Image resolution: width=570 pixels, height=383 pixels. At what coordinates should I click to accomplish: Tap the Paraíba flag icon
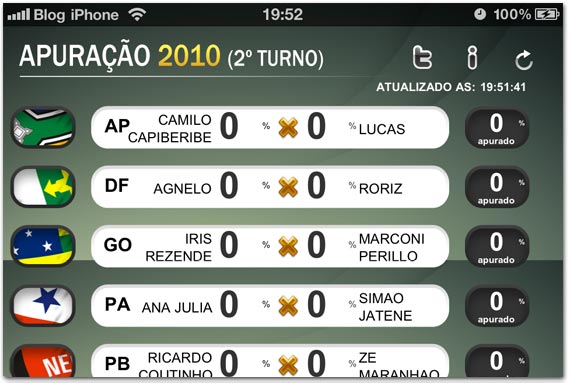point(43,361)
